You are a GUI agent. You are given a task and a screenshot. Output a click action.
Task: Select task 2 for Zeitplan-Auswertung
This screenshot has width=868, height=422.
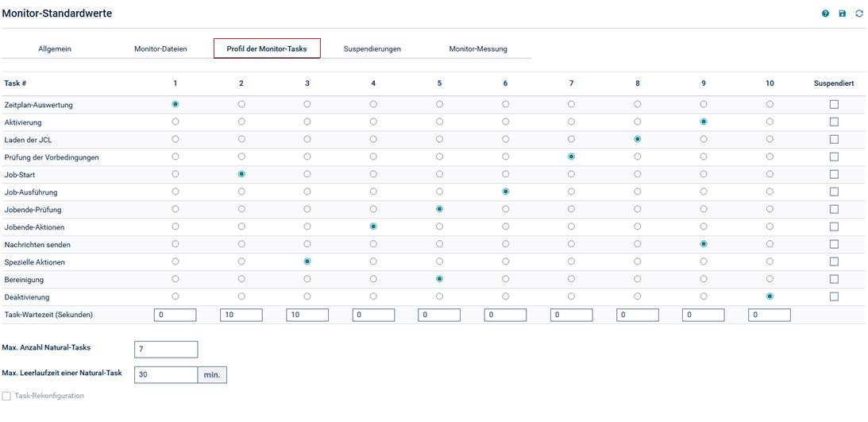(x=241, y=104)
